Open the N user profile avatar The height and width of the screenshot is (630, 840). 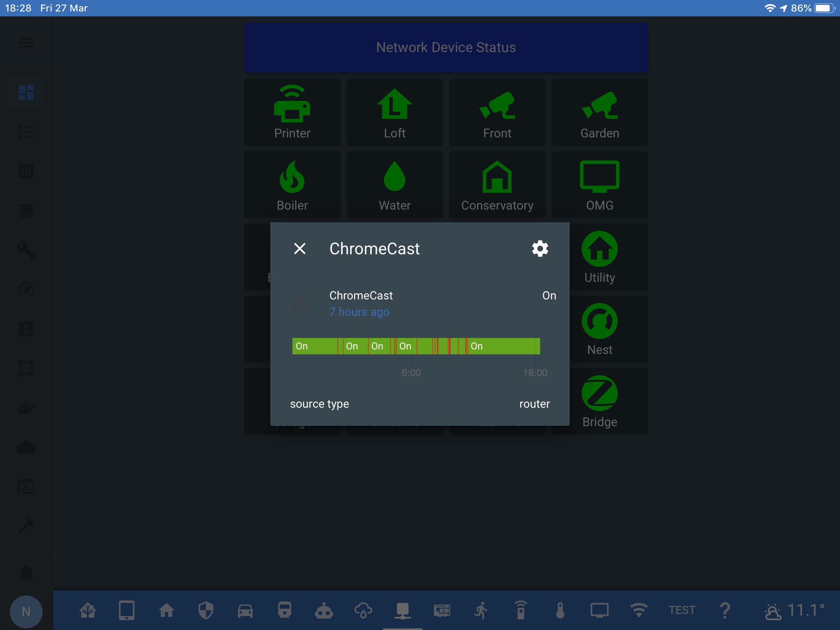tap(26, 612)
